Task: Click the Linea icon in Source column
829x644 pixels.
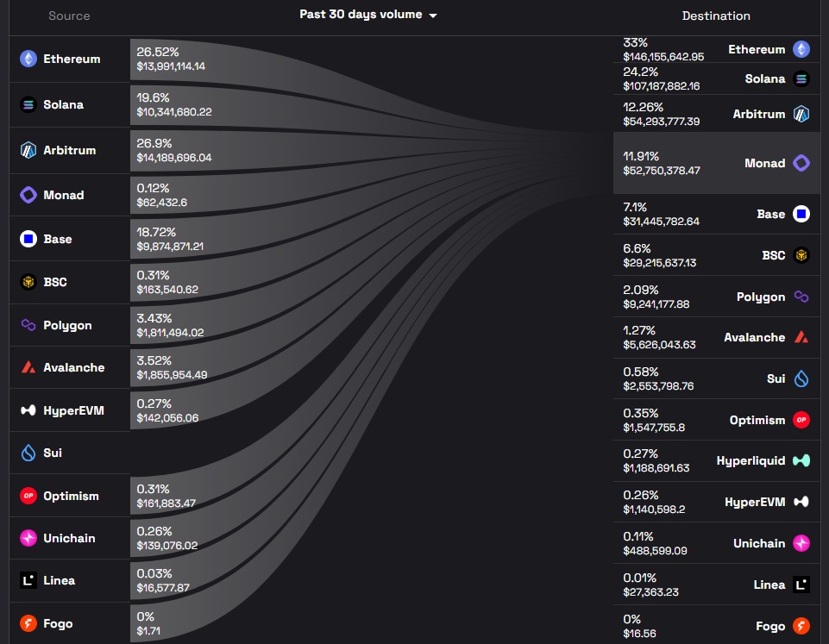Action: pyautogui.click(x=28, y=580)
